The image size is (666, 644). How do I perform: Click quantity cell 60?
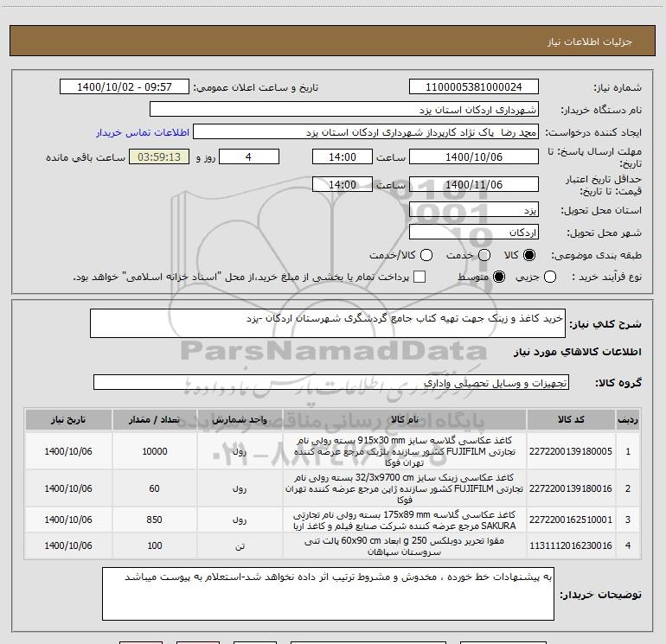click(154, 488)
